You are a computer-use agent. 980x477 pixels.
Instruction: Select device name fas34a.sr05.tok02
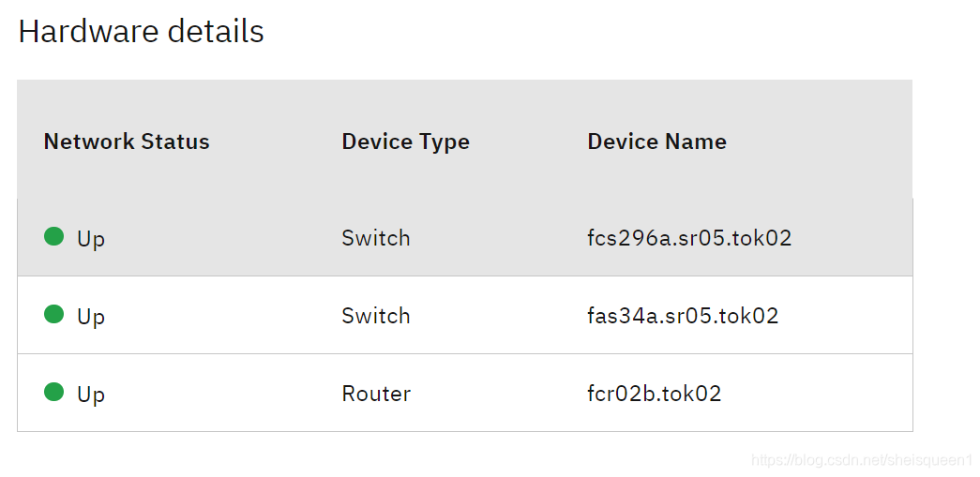tap(683, 316)
